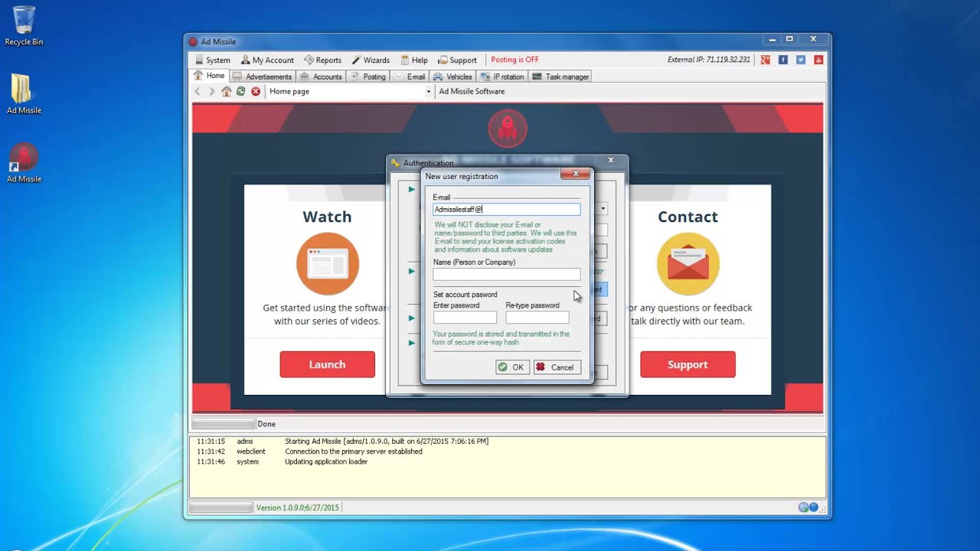Click log entry Connection to the primary server
This screenshot has height=551, width=980.
click(354, 452)
